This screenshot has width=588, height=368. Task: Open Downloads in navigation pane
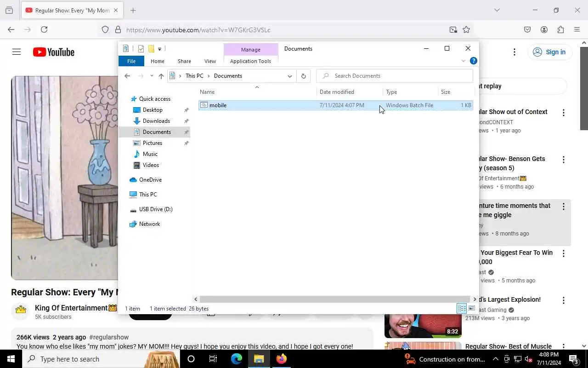click(x=156, y=121)
